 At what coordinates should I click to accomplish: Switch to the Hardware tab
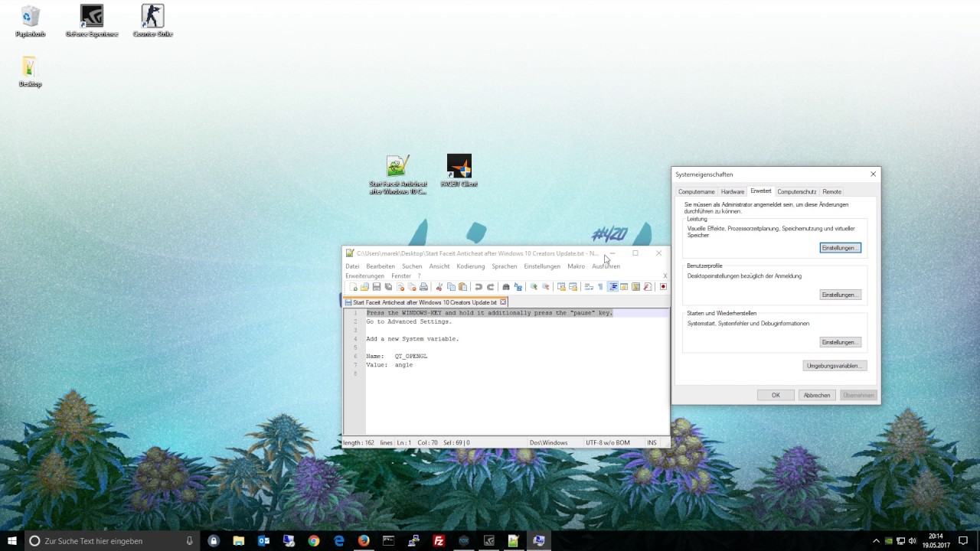(x=733, y=191)
